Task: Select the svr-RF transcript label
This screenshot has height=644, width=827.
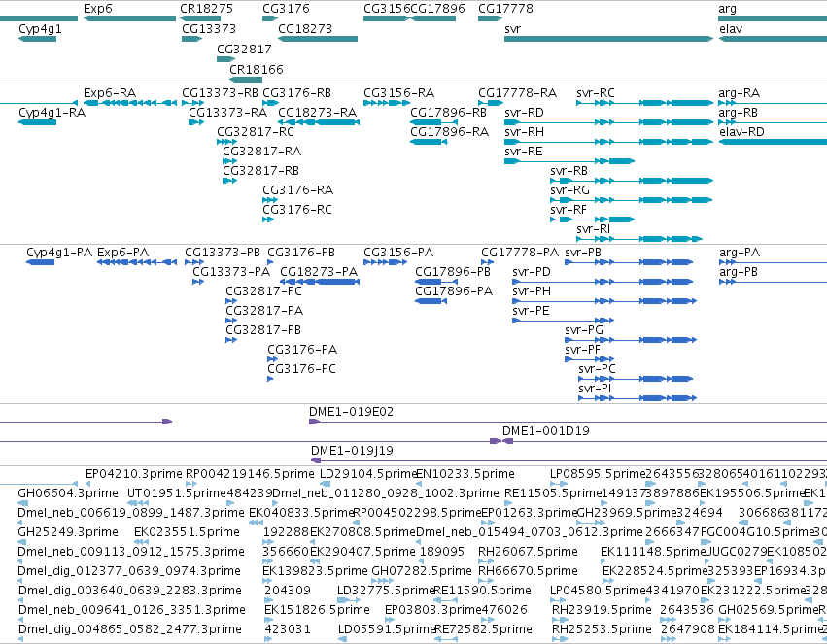Action: pos(569,210)
